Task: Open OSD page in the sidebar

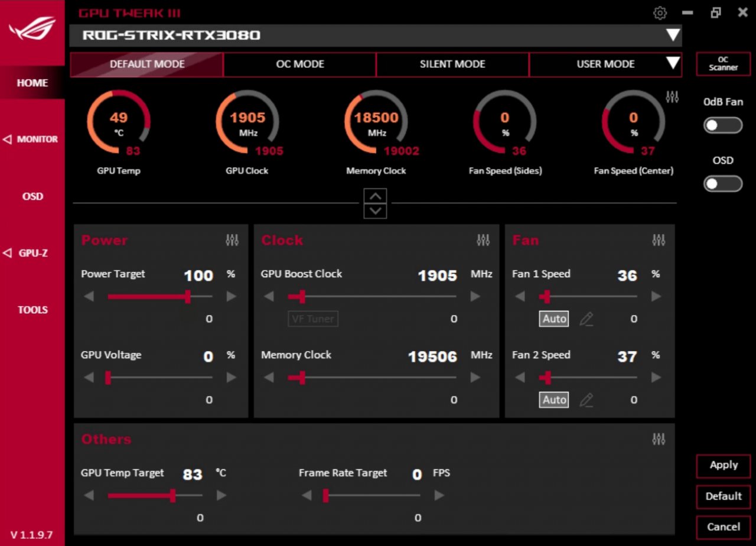Action: [x=32, y=197]
